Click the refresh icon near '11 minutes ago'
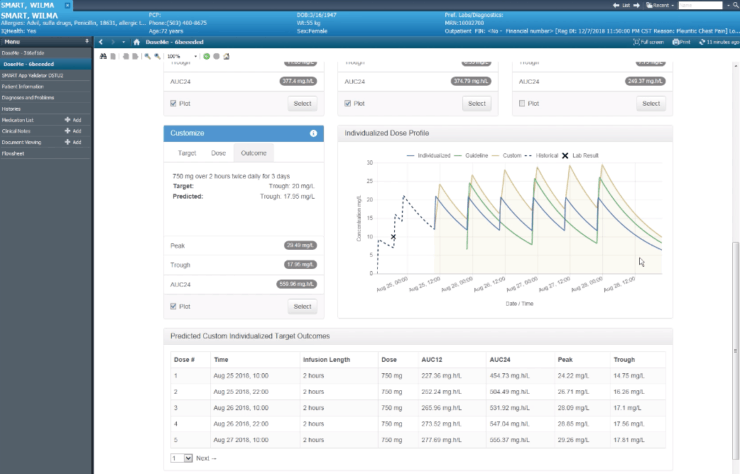 [702, 42]
